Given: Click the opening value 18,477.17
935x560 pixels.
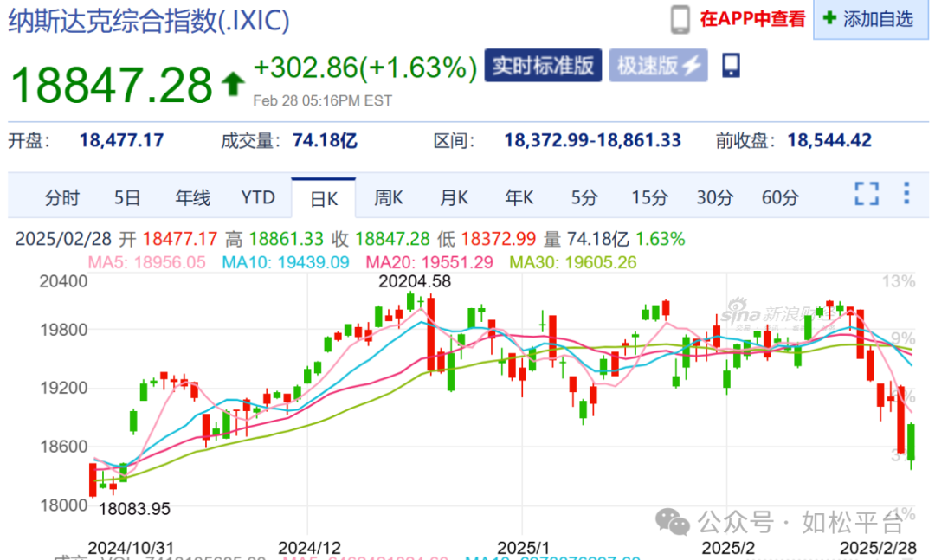Looking at the screenshot, I should (122, 141).
